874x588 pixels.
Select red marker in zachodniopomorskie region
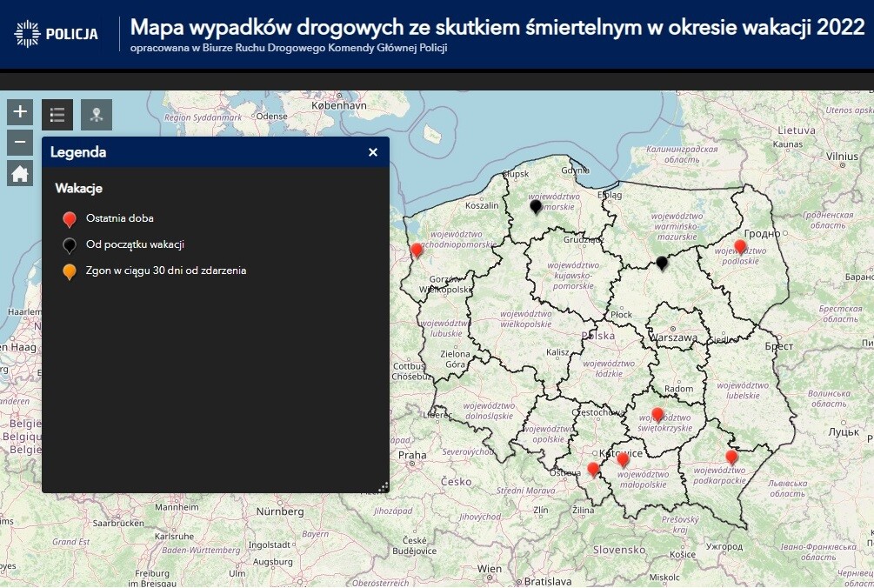(417, 251)
